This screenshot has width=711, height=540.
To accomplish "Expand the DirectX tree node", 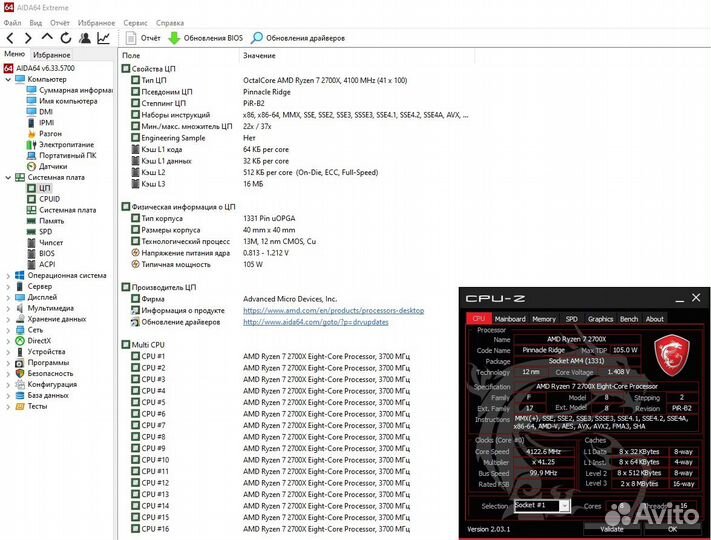I will point(8,341).
